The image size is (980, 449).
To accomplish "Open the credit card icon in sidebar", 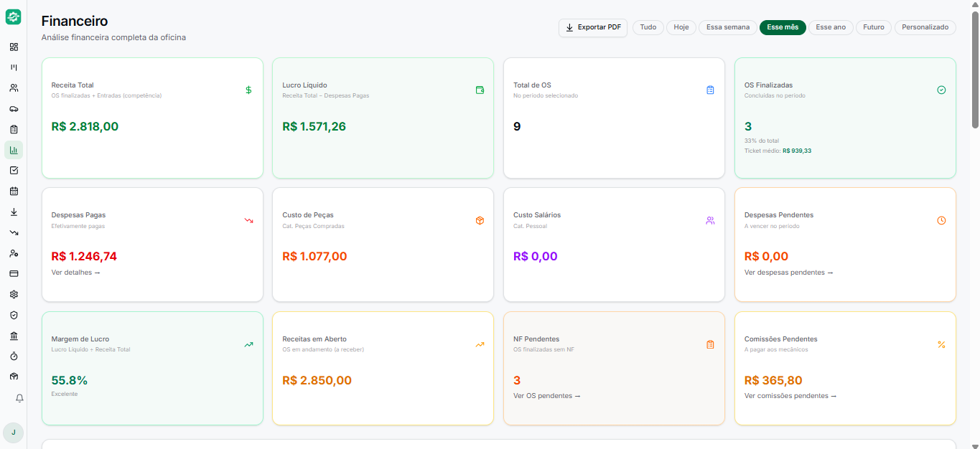I will click(14, 274).
